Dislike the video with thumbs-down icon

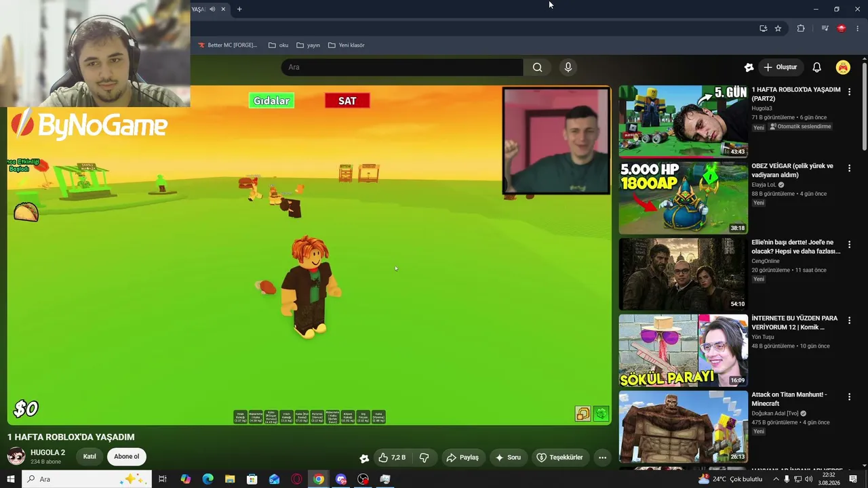coord(425,457)
